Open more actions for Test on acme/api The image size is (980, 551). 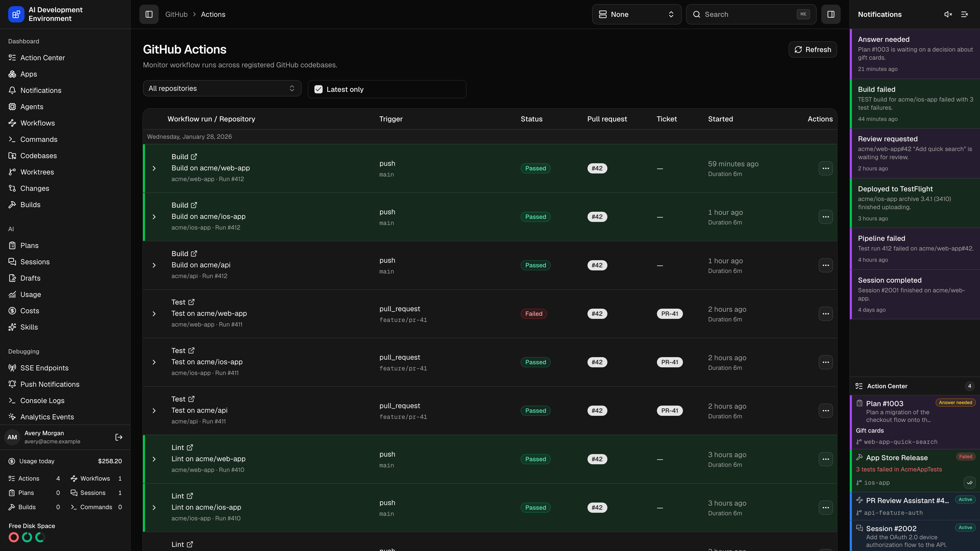pyautogui.click(x=826, y=411)
